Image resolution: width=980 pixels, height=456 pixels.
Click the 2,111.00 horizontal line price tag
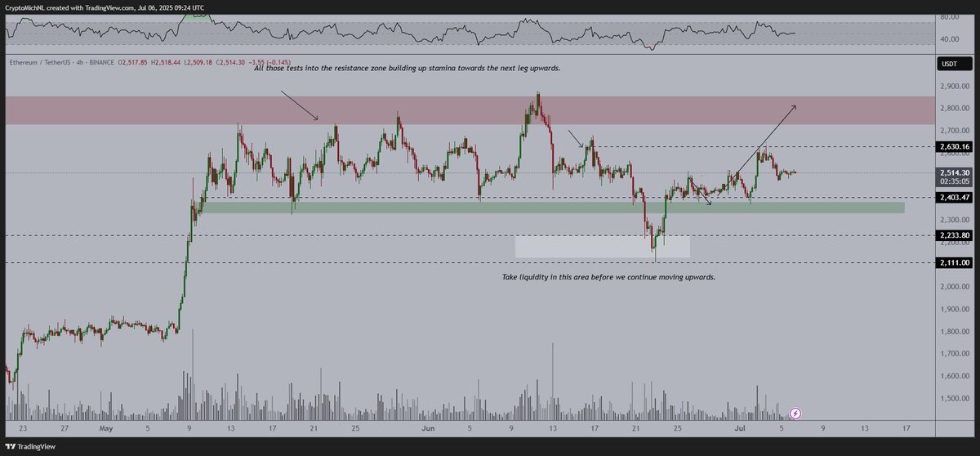pyautogui.click(x=955, y=262)
